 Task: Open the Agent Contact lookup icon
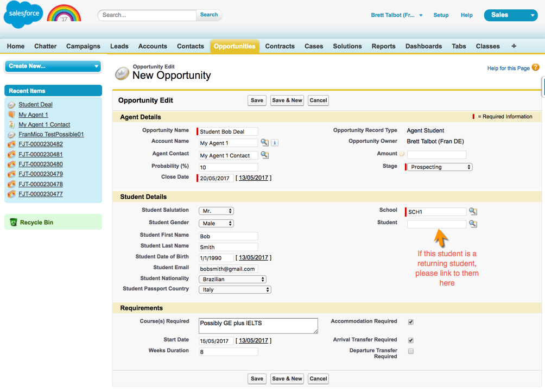[x=264, y=155]
